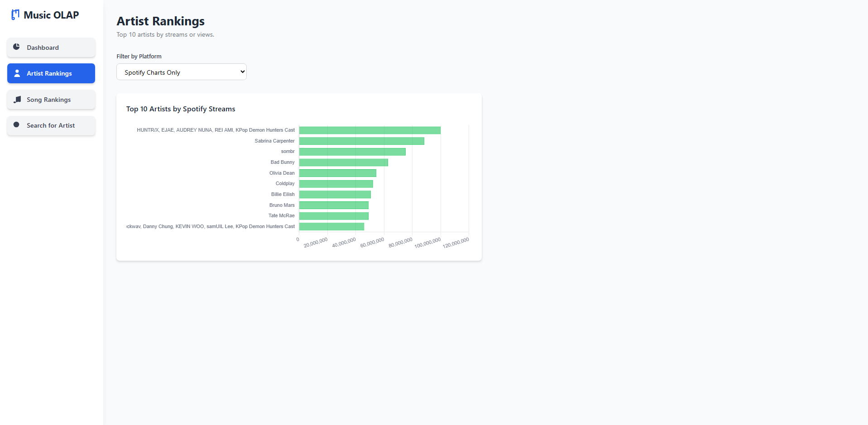Screen dimensions: 868x425
Task: Click the Billie Eilish axis label
Action: coord(283,194)
